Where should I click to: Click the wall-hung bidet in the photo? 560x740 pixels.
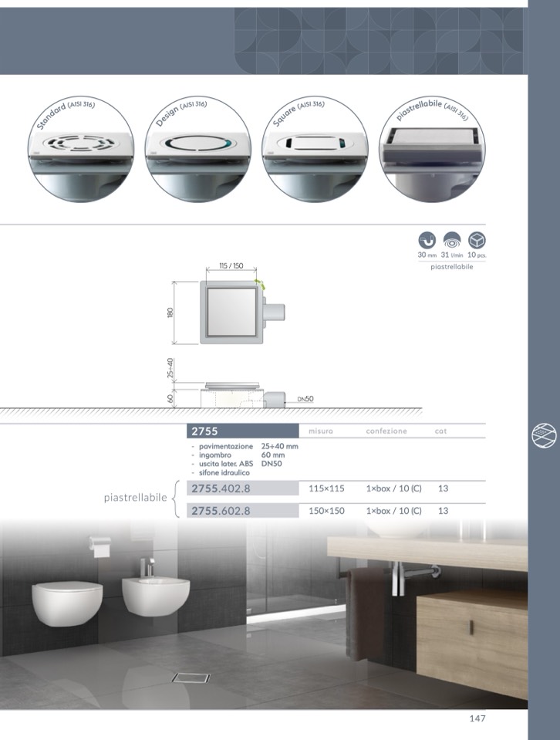(x=157, y=594)
